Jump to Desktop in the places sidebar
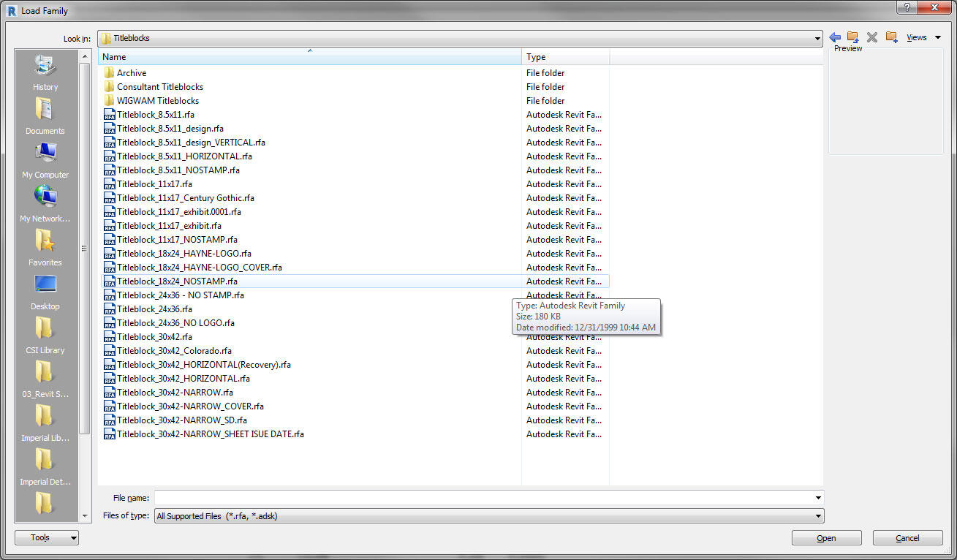 45,292
